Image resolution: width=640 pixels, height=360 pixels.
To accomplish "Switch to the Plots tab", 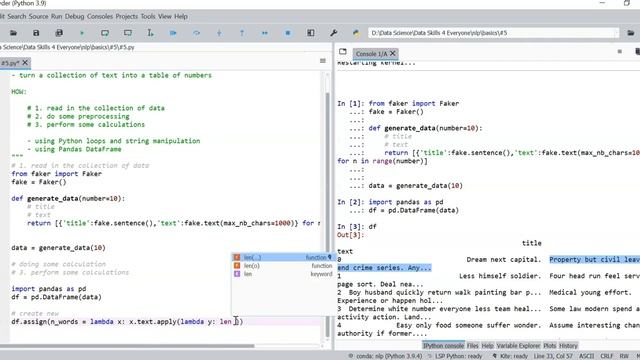I will click(550, 346).
